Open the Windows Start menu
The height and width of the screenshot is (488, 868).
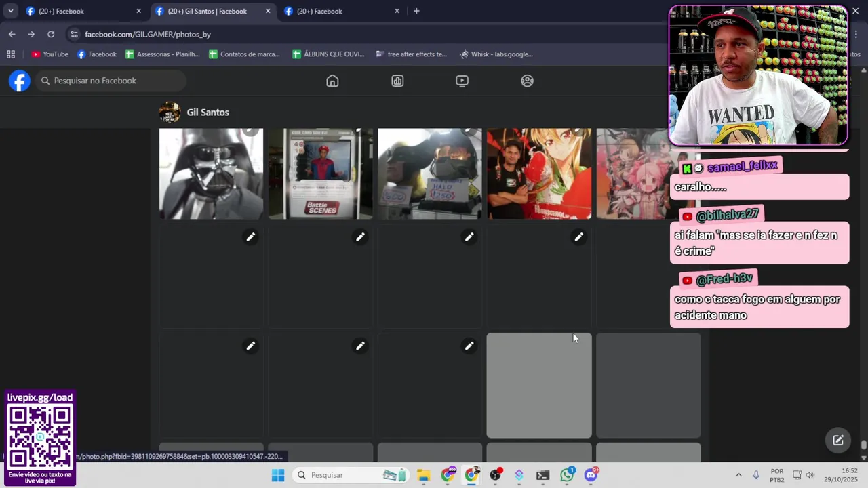(278, 475)
